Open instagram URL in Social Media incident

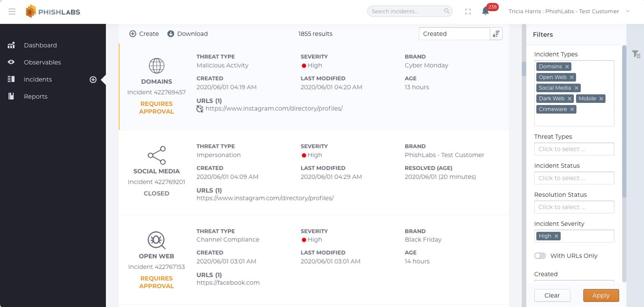click(265, 198)
